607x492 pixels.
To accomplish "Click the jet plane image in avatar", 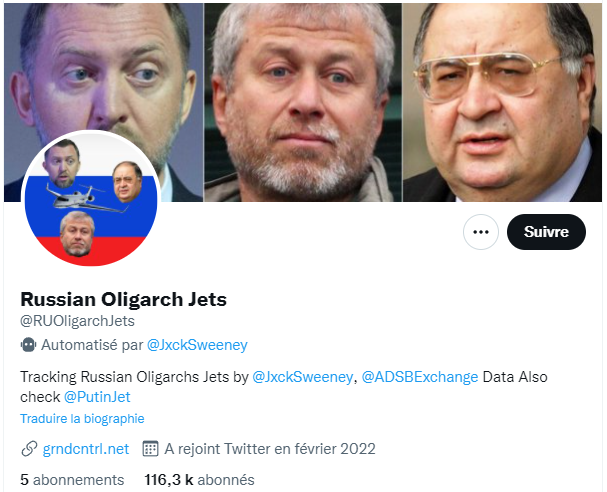I will (x=87, y=198).
